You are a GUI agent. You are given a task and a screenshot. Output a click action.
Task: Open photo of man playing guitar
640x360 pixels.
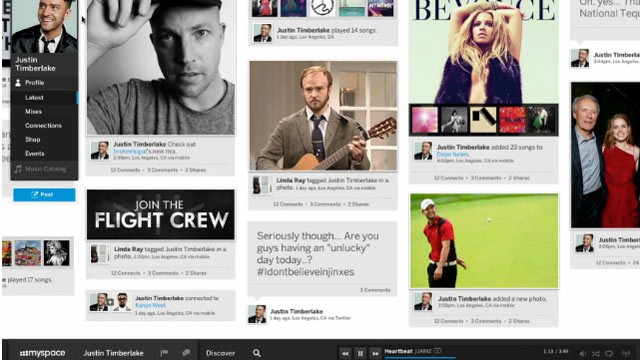coord(323,116)
